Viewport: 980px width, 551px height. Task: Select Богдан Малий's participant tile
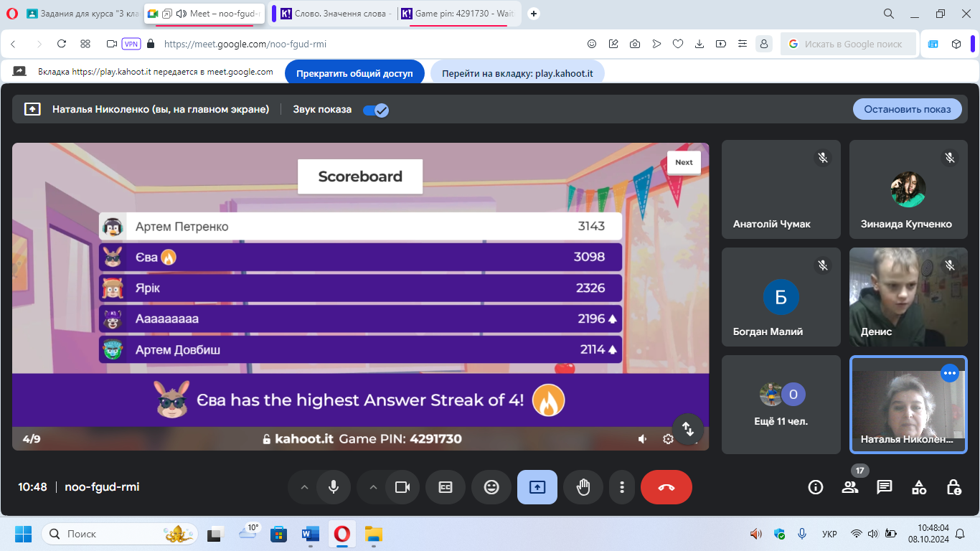tap(781, 297)
